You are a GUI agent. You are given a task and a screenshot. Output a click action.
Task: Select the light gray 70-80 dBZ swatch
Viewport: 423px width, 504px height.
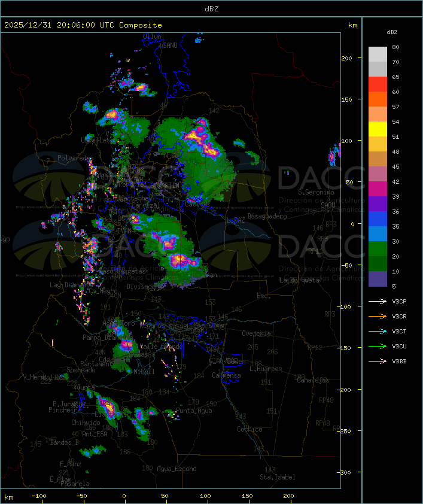[x=378, y=54]
